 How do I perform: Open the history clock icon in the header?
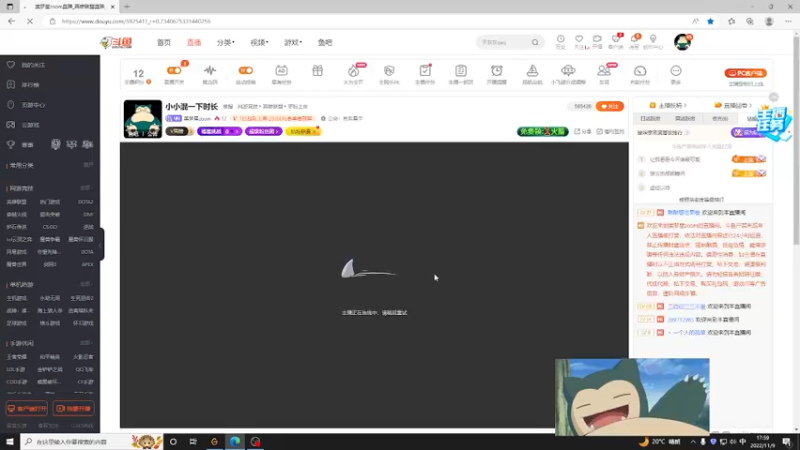coord(560,39)
